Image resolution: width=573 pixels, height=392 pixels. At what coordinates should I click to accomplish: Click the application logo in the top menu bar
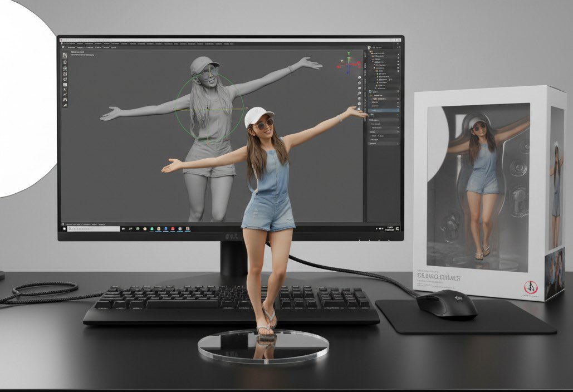point(62,43)
